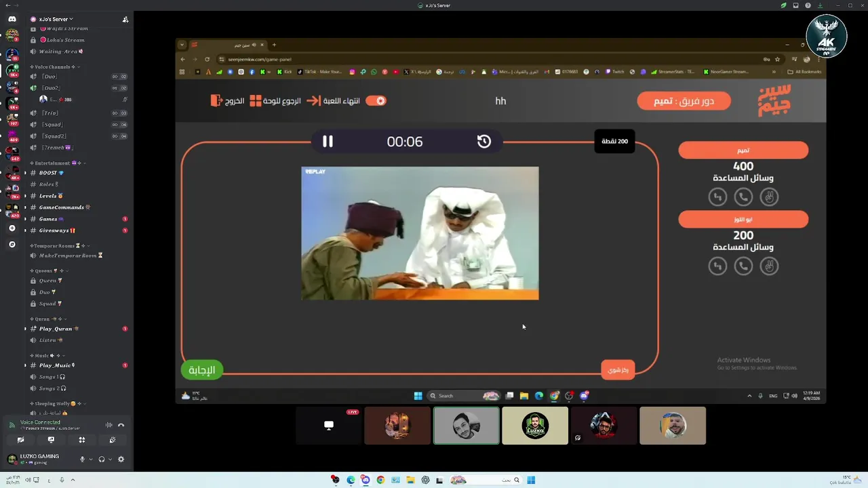Image resolution: width=868 pixels, height=488 pixels.
Task: Reveal the answer with green الإجابة button
Action: point(202,369)
